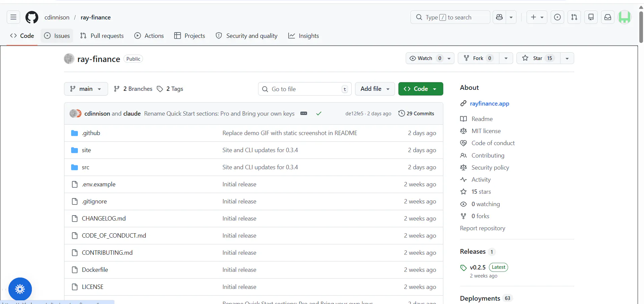Go to GitHub home via Octocat logo

[32, 17]
